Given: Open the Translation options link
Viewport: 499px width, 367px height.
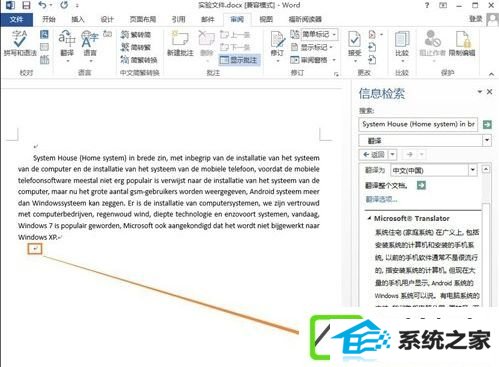Looking at the screenshot, I should tap(381, 199).
